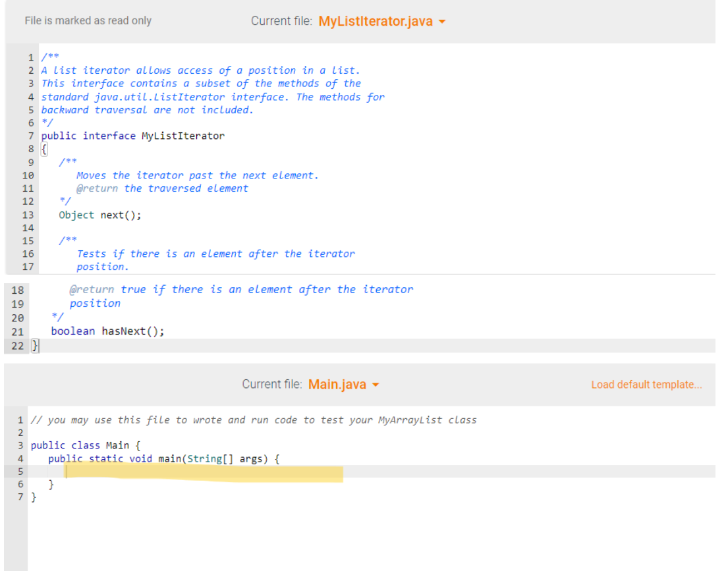Screen dimensions: 728x571
Task: Click line number 21 in MyListIterator gutter
Action: pos(17,332)
